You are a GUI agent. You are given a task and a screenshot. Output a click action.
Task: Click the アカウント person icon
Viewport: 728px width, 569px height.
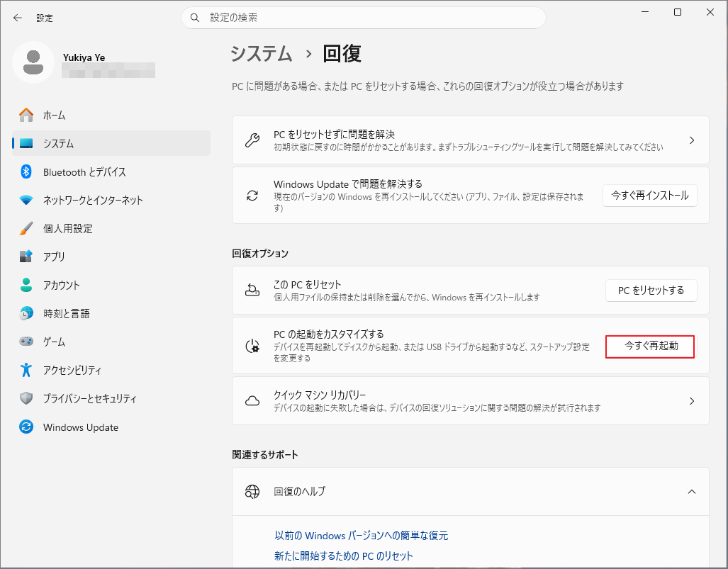point(26,285)
